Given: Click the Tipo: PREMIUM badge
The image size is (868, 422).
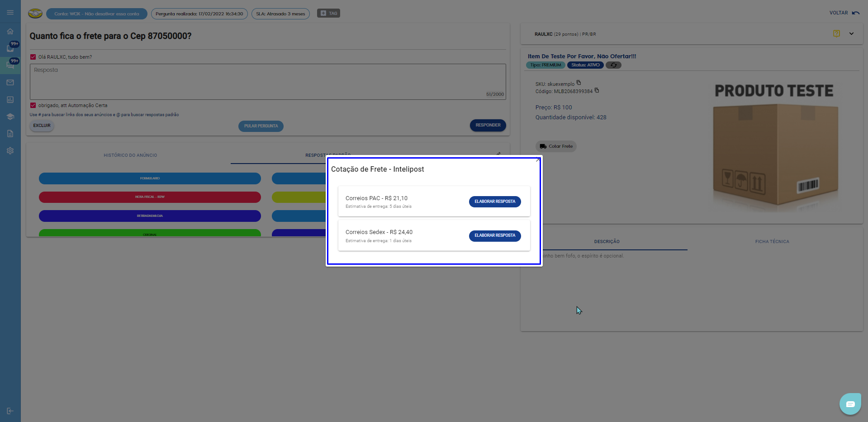Looking at the screenshot, I should click(545, 65).
